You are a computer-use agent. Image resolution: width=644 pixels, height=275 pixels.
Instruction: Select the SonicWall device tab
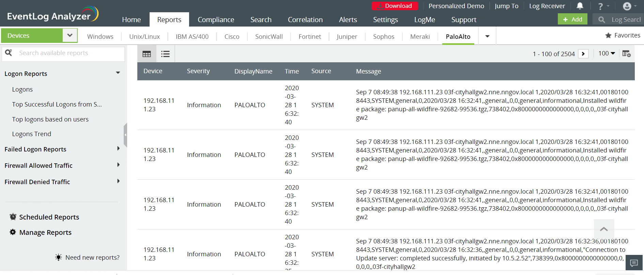pyautogui.click(x=269, y=36)
